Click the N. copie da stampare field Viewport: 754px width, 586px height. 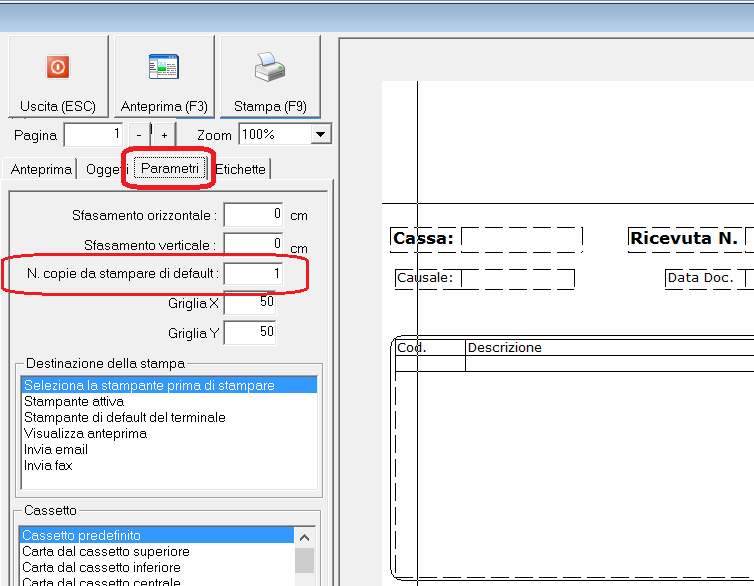click(253, 274)
